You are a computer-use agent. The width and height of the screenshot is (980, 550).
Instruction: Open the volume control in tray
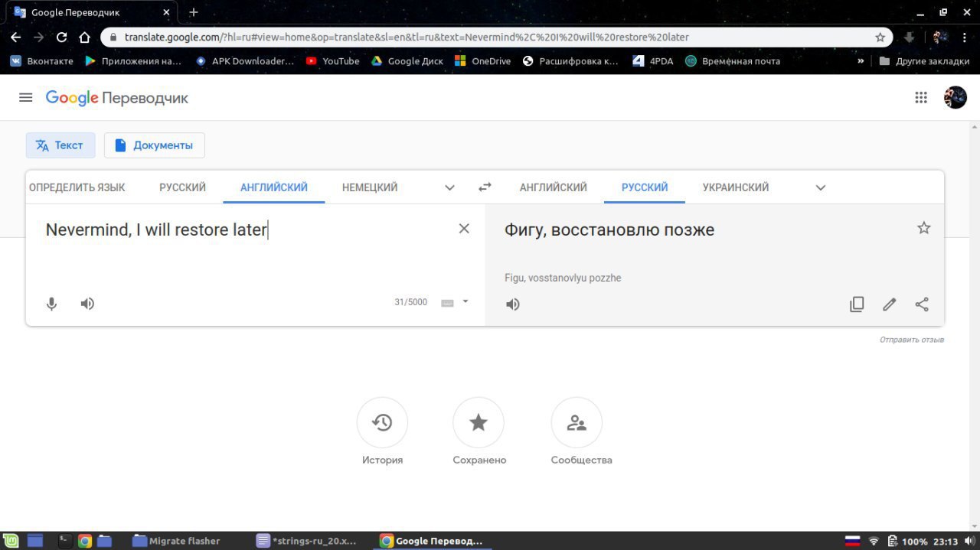coord(969,541)
